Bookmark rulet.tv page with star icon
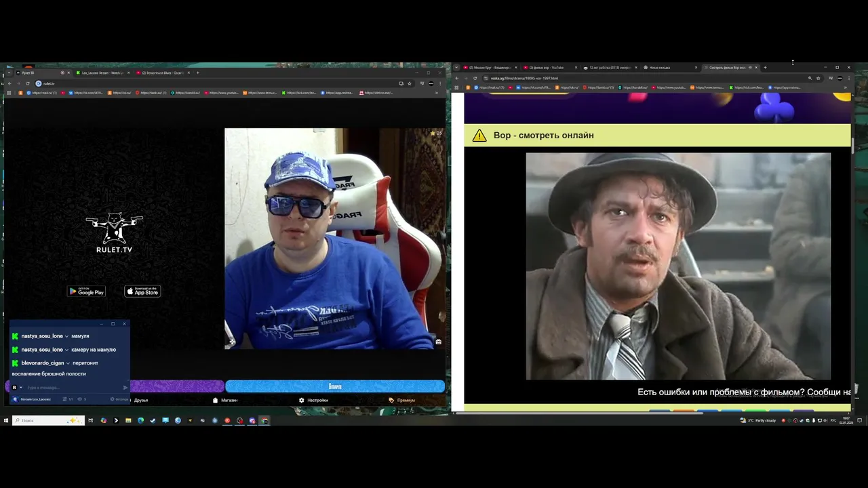The height and width of the screenshot is (488, 868). tap(410, 83)
